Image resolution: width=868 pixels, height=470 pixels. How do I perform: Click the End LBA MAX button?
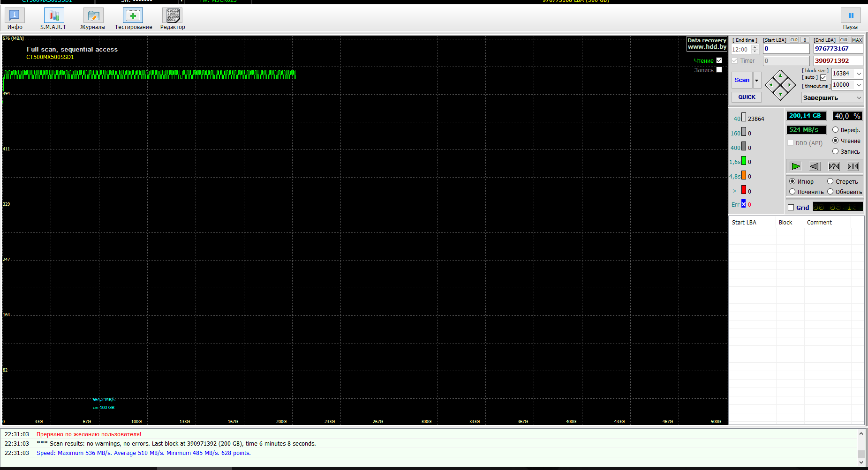click(857, 40)
